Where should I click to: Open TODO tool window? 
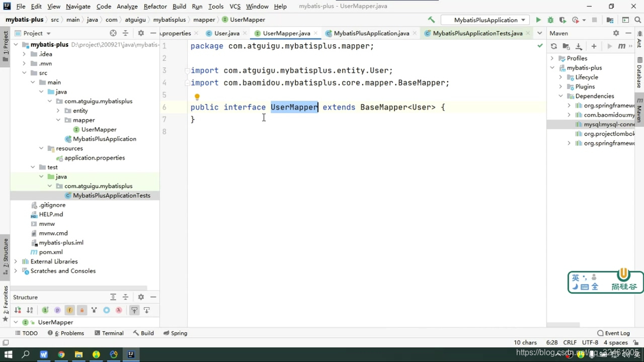tap(26, 333)
